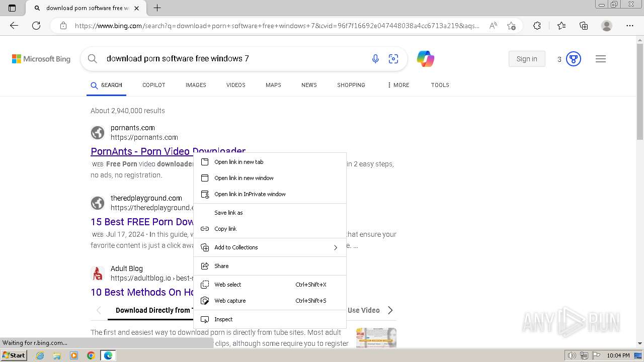644x362 pixels.
Task: Switch to COPILOT search tab
Action: 154,85
